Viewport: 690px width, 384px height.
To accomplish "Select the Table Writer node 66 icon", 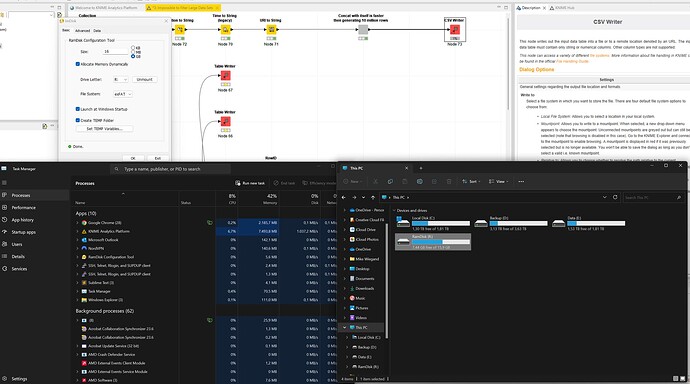I will click(225, 121).
